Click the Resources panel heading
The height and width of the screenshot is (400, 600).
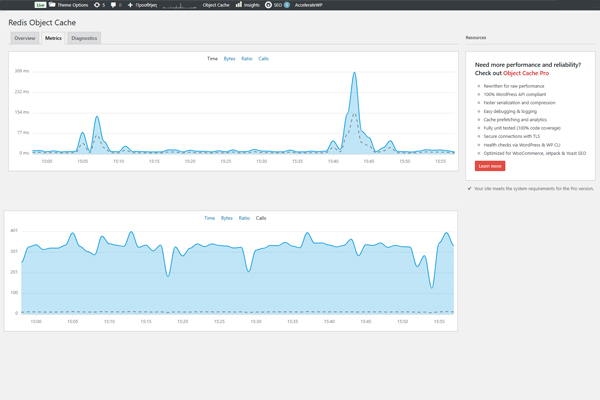[476, 38]
